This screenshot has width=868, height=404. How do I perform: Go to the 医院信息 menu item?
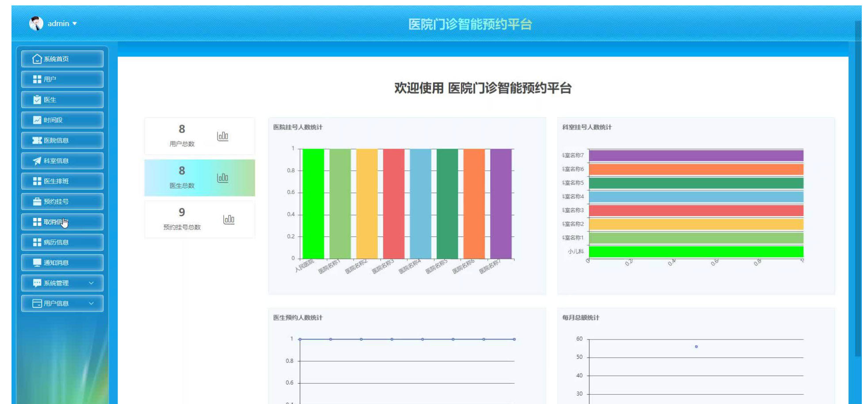(62, 140)
